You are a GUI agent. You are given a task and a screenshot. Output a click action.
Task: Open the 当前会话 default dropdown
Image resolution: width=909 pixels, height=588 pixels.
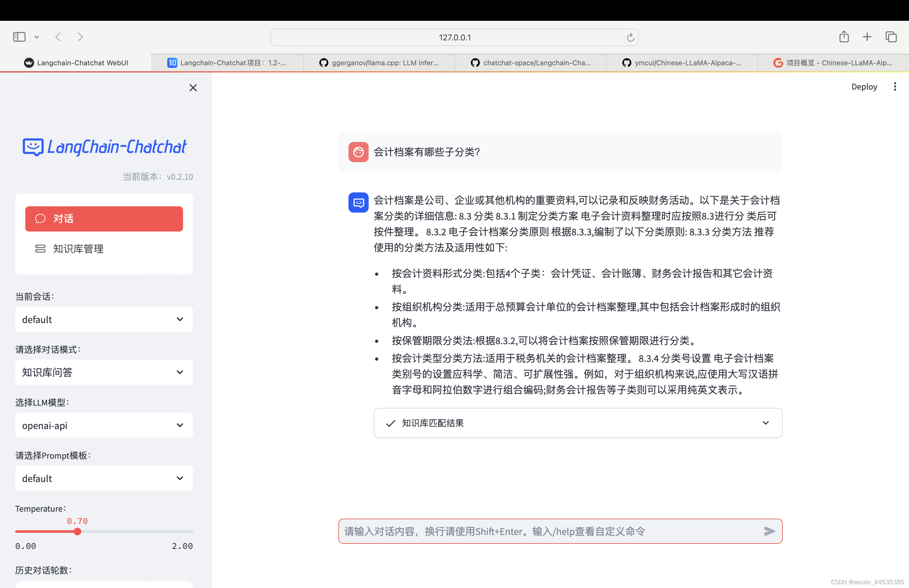point(104,319)
